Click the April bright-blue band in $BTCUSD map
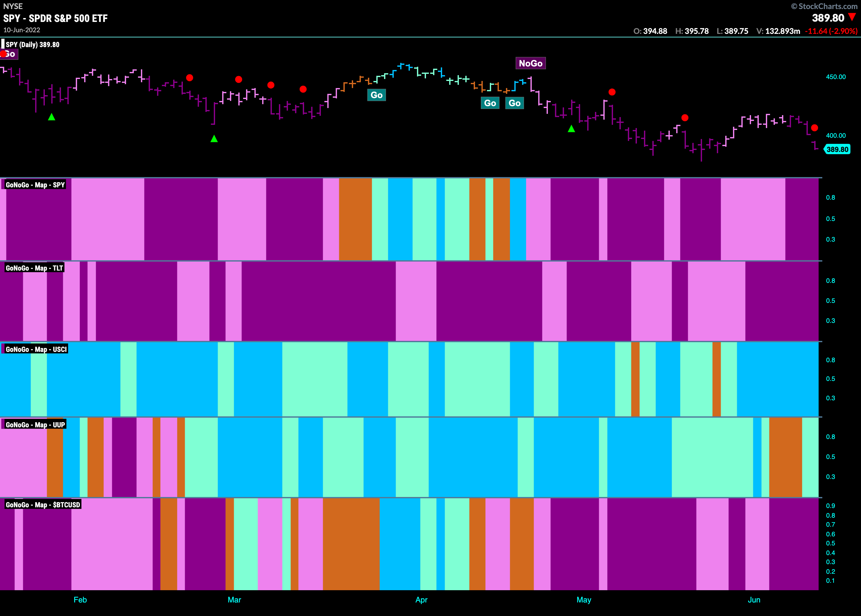 (400, 544)
